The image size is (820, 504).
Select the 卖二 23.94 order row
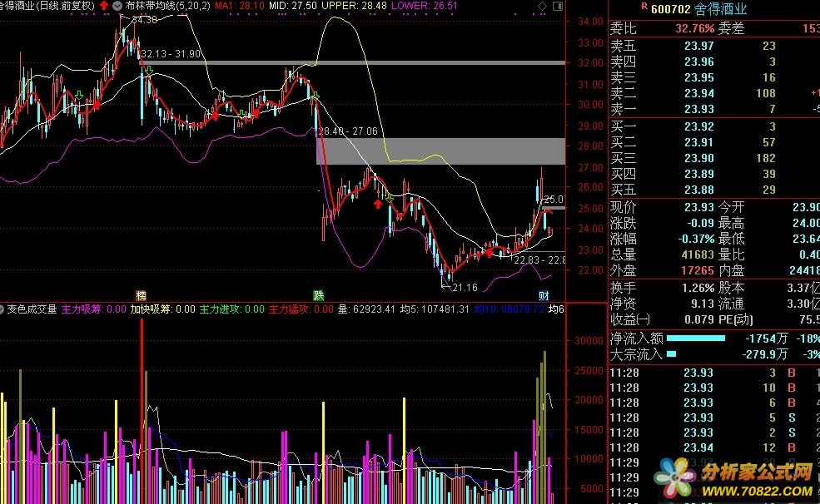click(x=714, y=93)
